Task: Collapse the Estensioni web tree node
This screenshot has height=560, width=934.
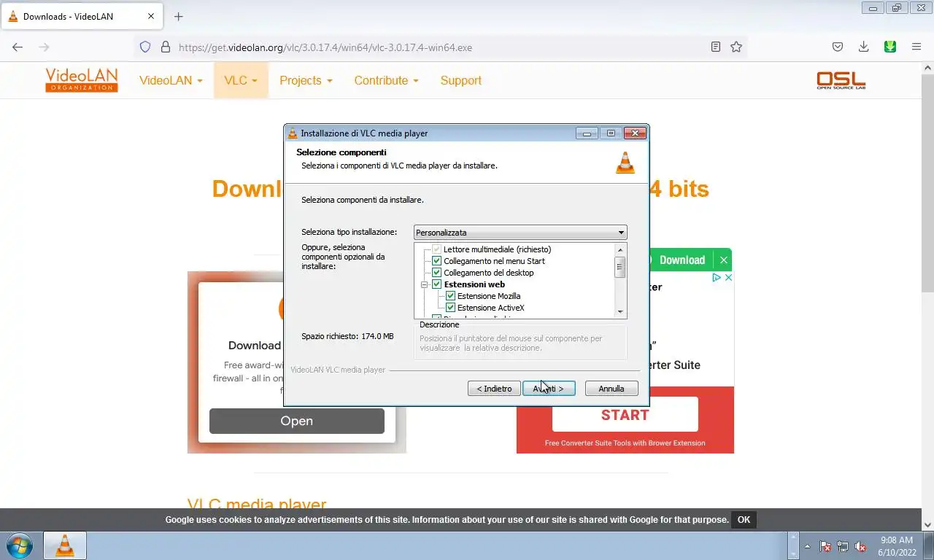Action: pyautogui.click(x=424, y=284)
